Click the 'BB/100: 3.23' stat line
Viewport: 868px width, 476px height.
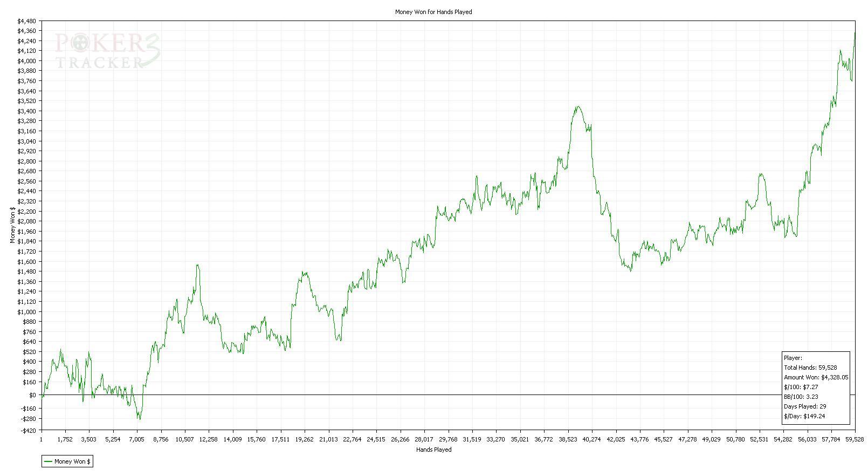(801, 397)
